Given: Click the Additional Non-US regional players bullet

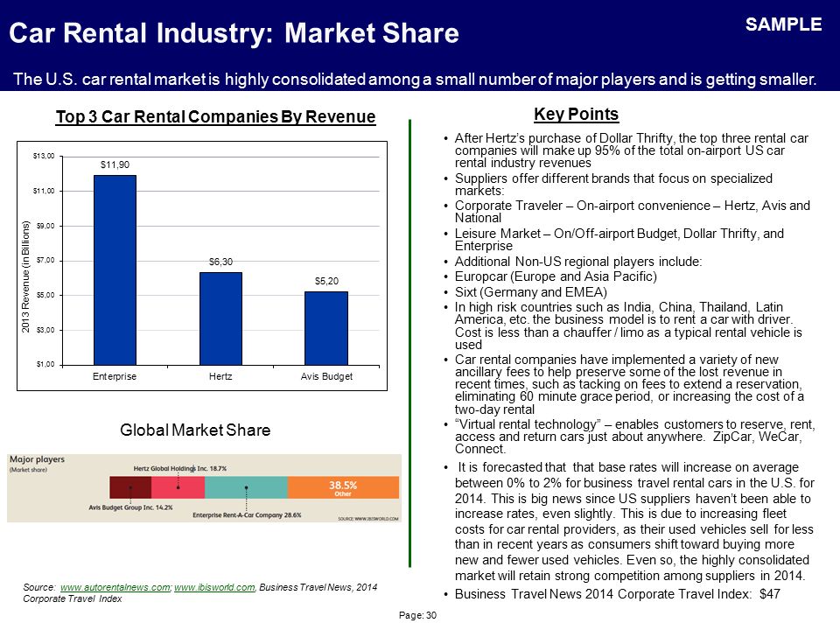Looking at the screenshot, I should tap(578, 262).
